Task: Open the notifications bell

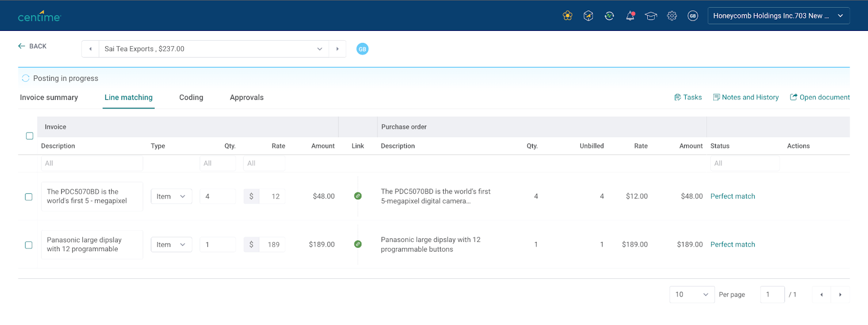Action: [630, 16]
